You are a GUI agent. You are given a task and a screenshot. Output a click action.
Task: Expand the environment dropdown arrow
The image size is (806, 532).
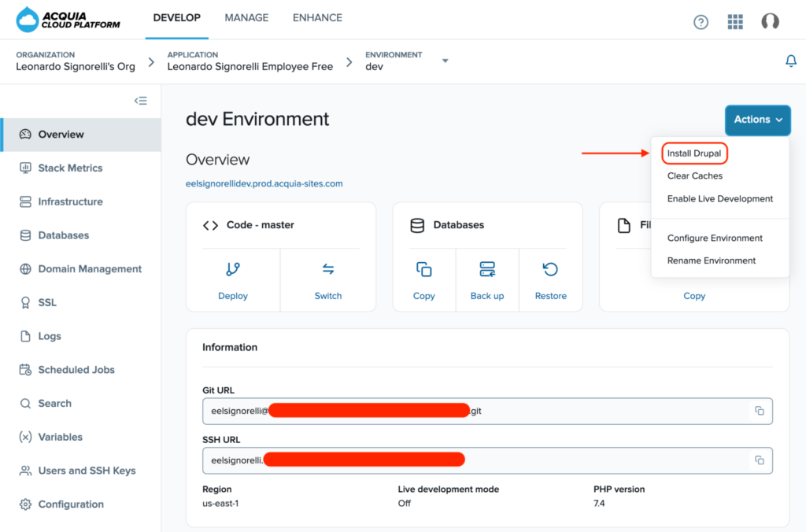point(446,61)
